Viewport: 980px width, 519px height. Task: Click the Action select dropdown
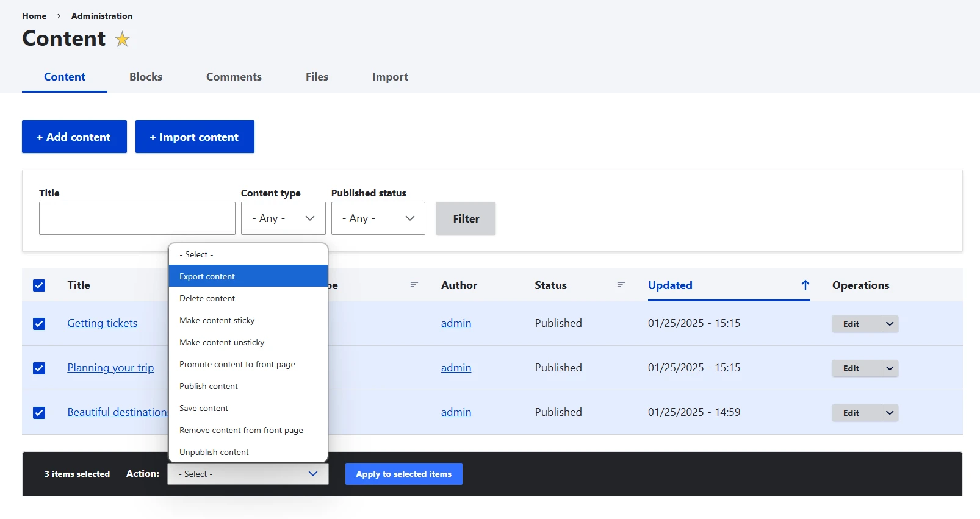tap(248, 474)
